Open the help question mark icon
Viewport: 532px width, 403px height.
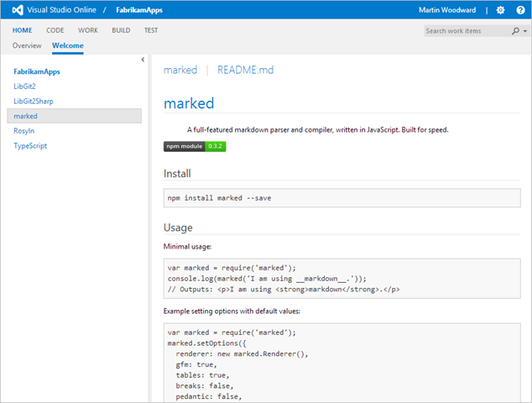pyautogui.click(x=520, y=10)
